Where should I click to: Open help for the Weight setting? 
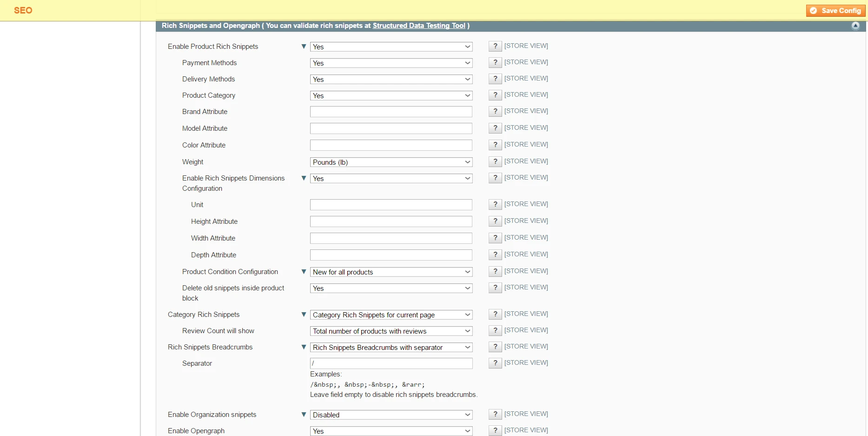click(494, 161)
